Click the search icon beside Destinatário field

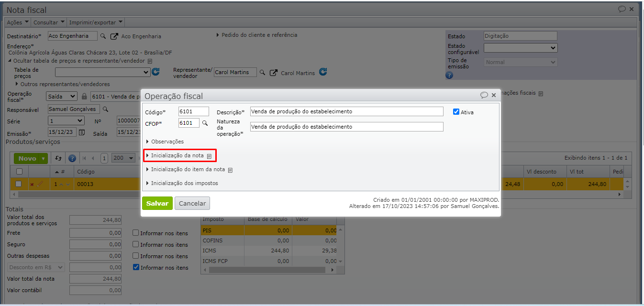click(x=102, y=36)
